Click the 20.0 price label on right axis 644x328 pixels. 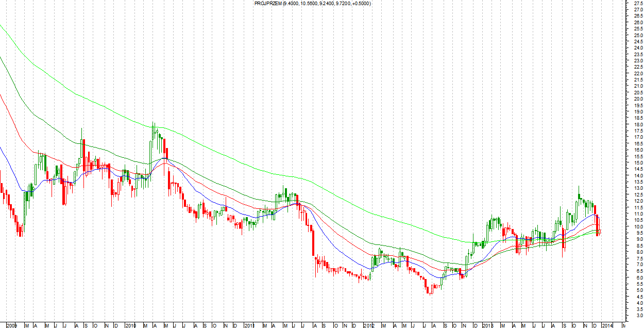(638, 99)
